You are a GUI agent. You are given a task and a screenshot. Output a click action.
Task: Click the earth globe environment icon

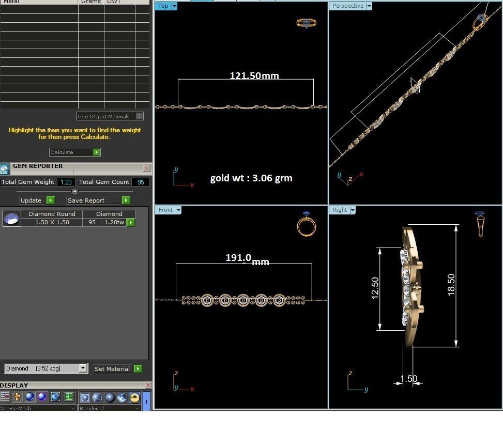point(55,397)
